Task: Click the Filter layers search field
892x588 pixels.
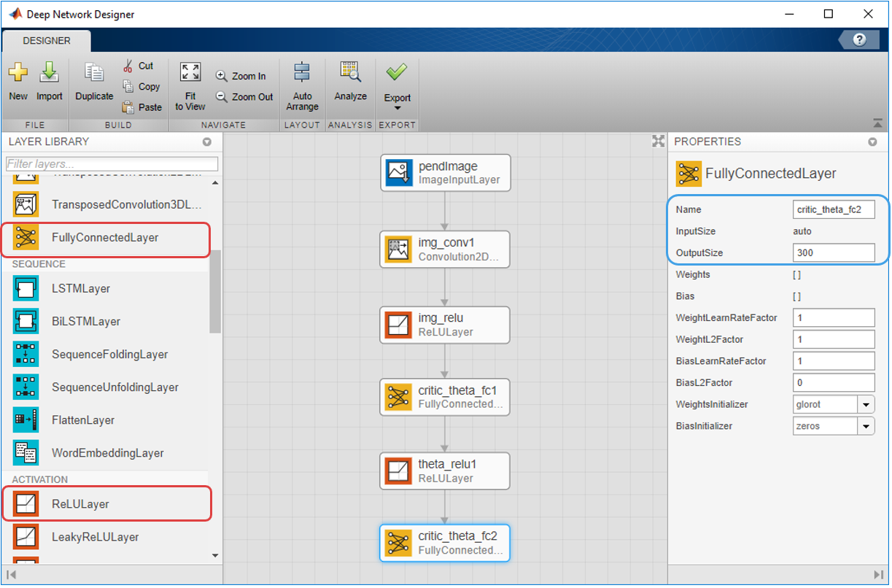Action: 112,164
